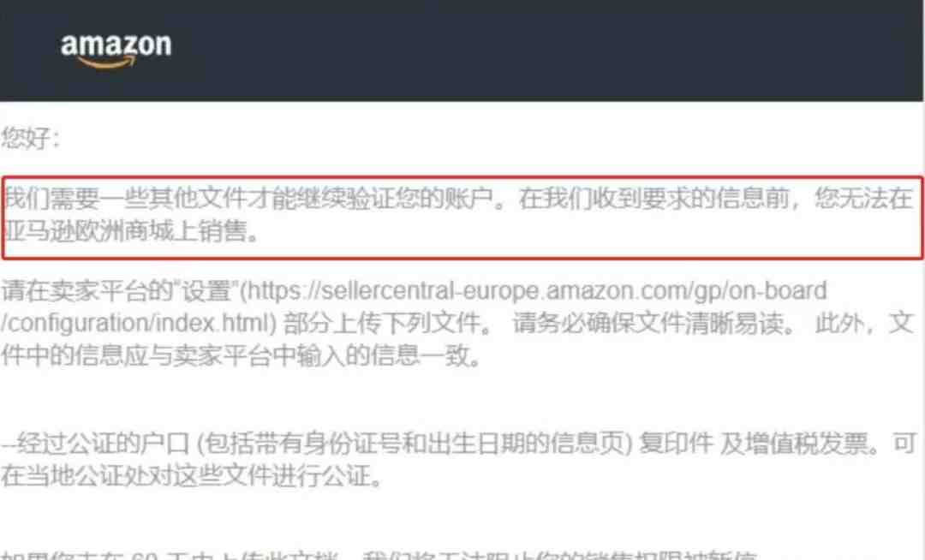Screen dimensions: 925x560
Task: Select the greeting text 您好
Action: pyautogui.click(x=25, y=138)
